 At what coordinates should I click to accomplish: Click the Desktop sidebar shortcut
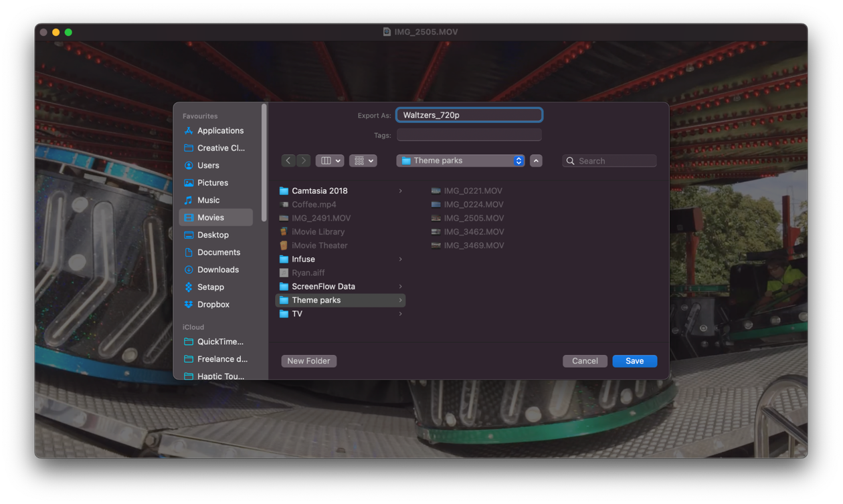pyautogui.click(x=213, y=235)
